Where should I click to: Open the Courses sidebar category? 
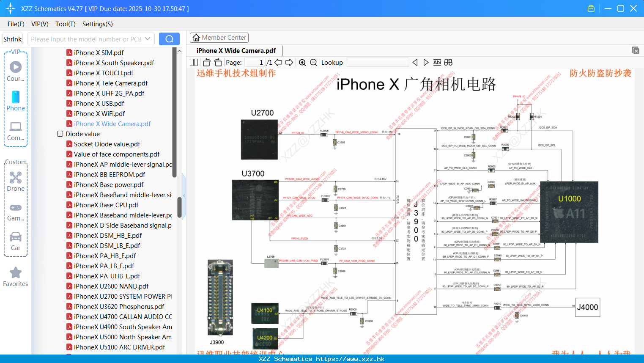(16, 71)
